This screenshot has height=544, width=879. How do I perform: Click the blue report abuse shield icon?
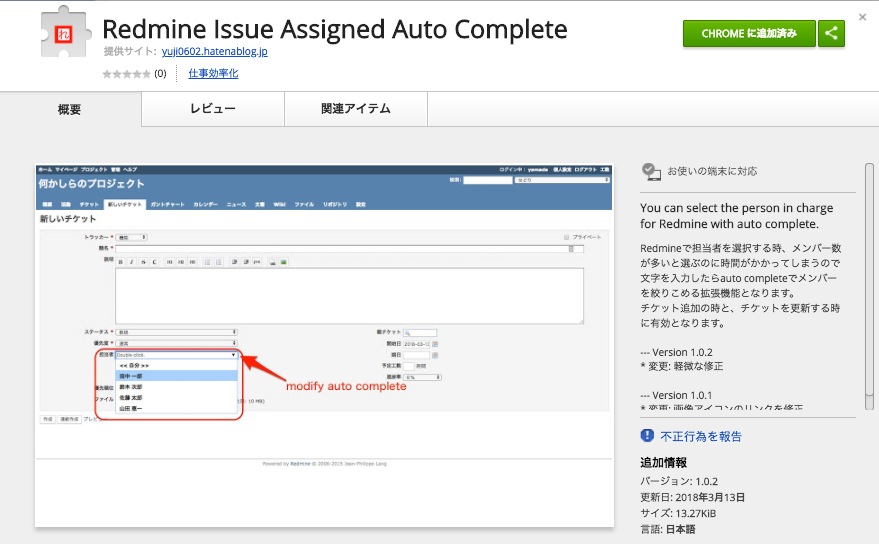[647, 436]
